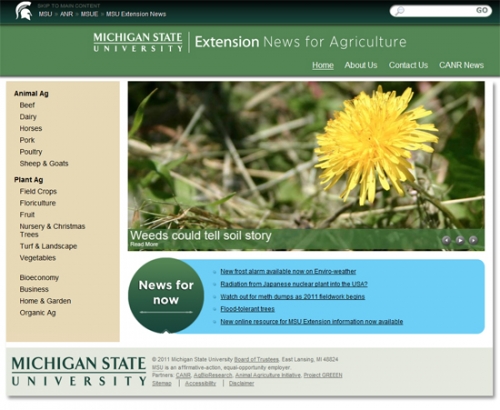Open the Floriculture category
This screenshot has width=500, height=410.
(x=38, y=203)
